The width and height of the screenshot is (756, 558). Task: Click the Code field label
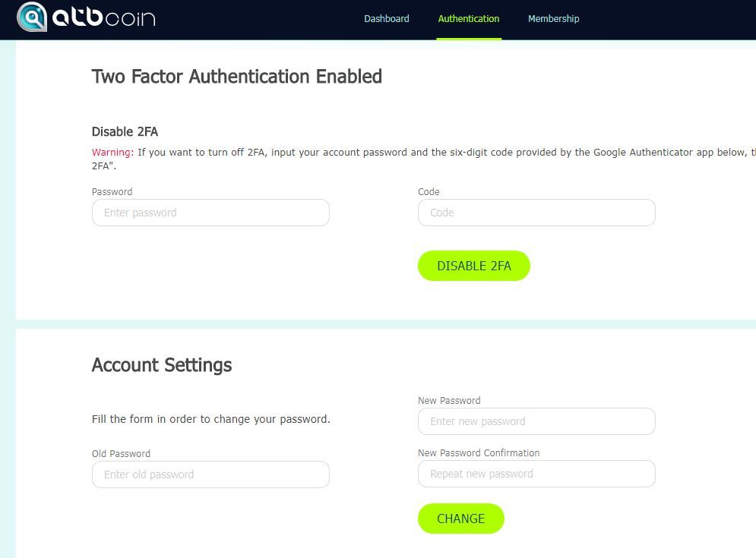(429, 192)
